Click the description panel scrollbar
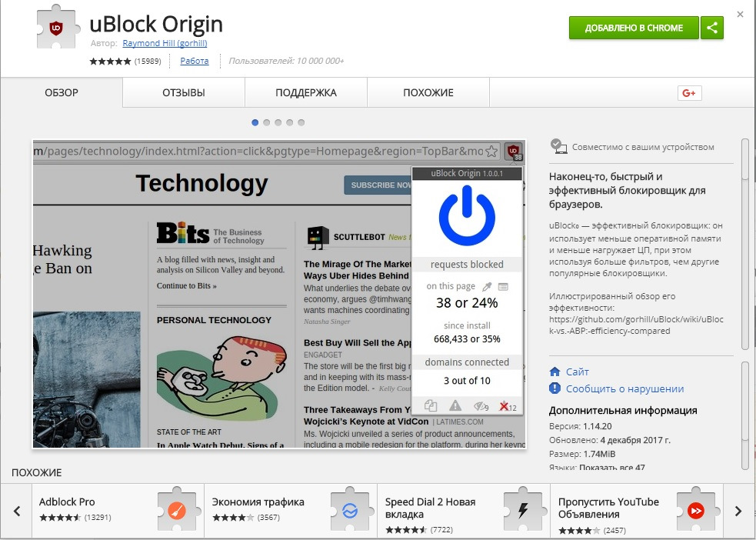Viewport: 756px width, 540px height. click(x=745, y=244)
